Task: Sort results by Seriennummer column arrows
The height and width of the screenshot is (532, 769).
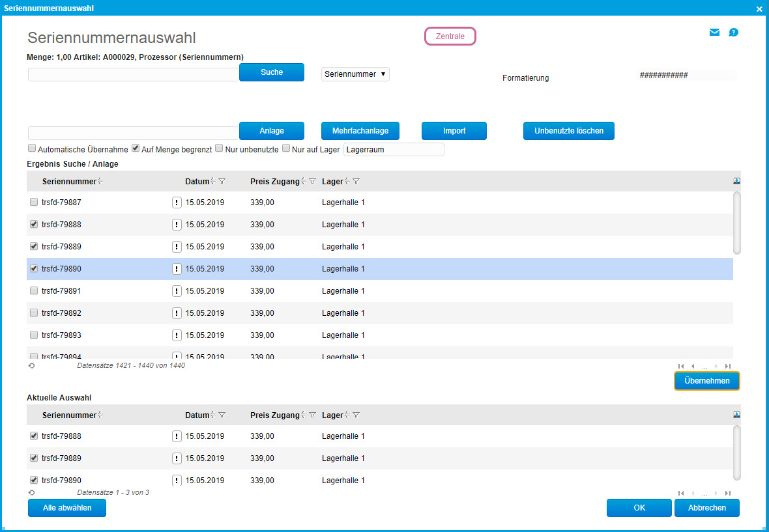Action: point(100,182)
